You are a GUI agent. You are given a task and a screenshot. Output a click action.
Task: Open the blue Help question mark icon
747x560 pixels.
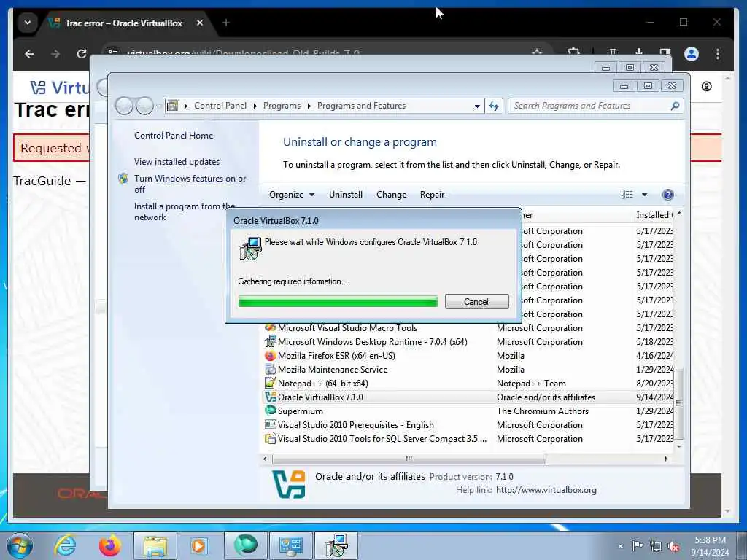pos(668,194)
